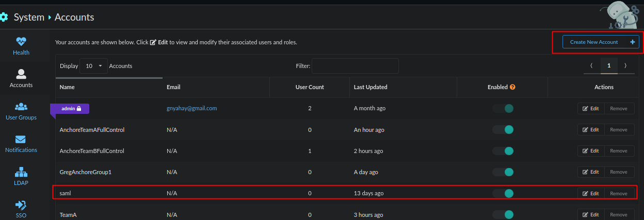Open the LDAP hierarchy icon
Screen dimensions: 644x220
pyautogui.click(x=21, y=173)
